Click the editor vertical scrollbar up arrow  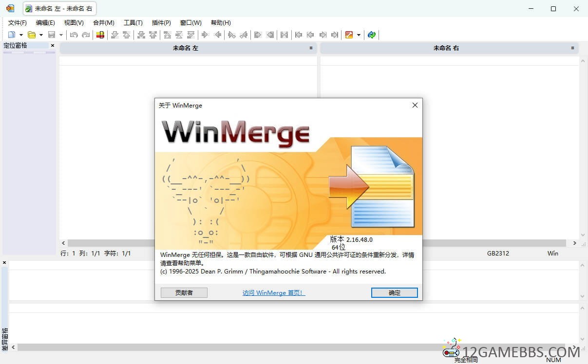pyautogui.click(x=583, y=60)
